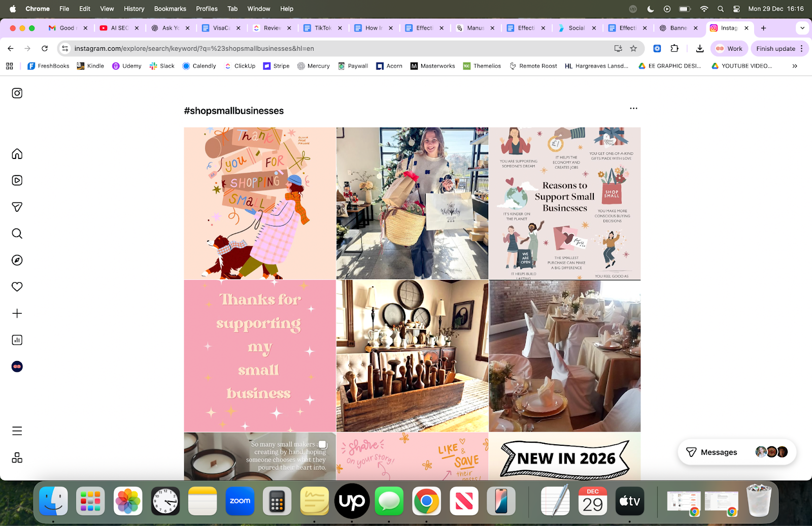
Task: Open Remote Roost bookmark
Action: coord(533,66)
